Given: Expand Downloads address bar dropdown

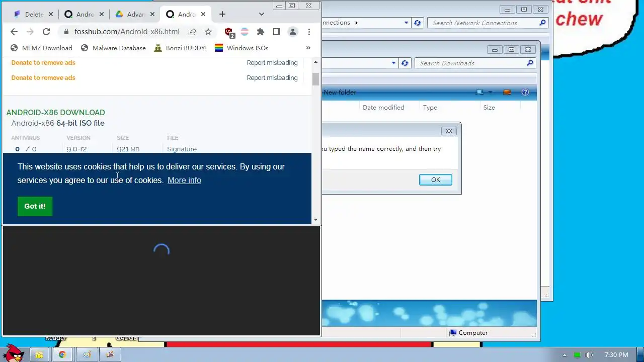Looking at the screenshot, I should (x=393, y=63).
